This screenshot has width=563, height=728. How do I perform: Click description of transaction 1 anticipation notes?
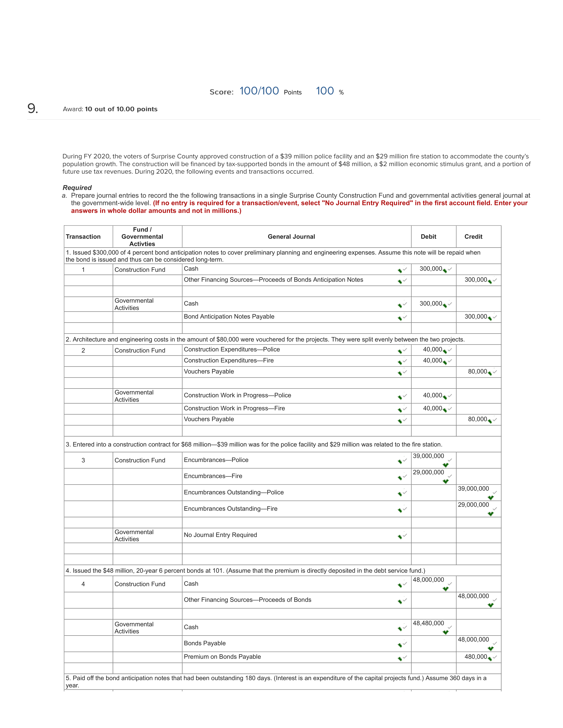click(273, 256)
